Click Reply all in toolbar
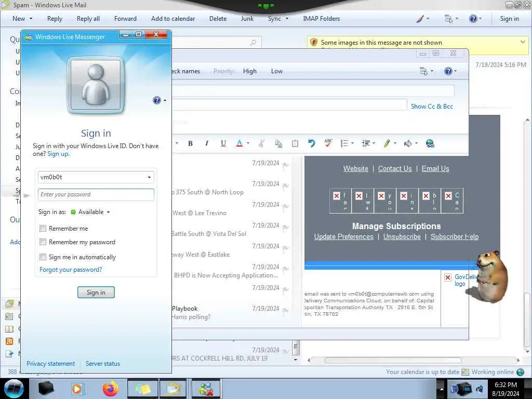The image size is (532, 399). tap(88, 19)
